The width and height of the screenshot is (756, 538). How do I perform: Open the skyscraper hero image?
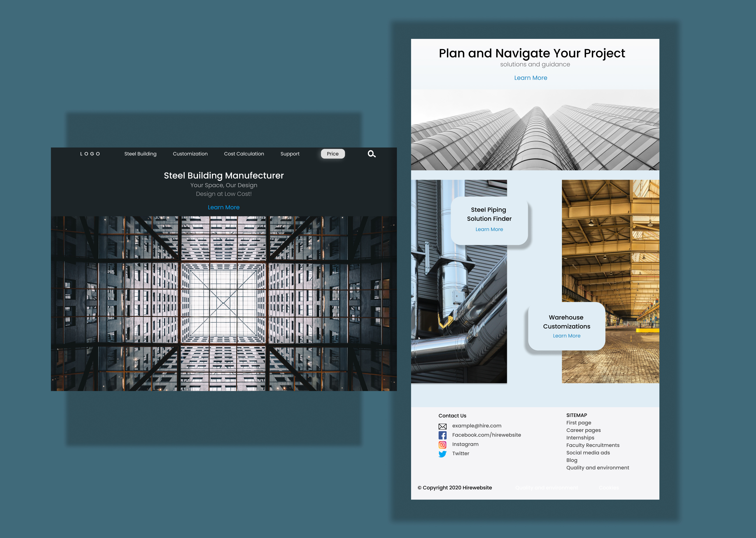(535, 130)
